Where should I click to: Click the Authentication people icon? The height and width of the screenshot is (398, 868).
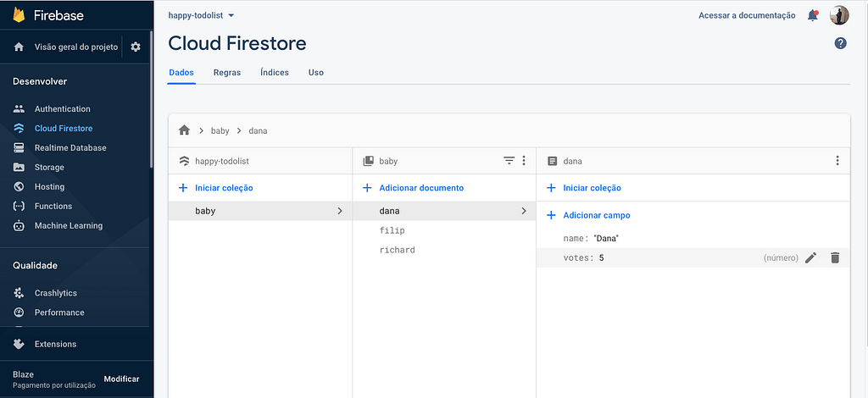coord(19,109)
